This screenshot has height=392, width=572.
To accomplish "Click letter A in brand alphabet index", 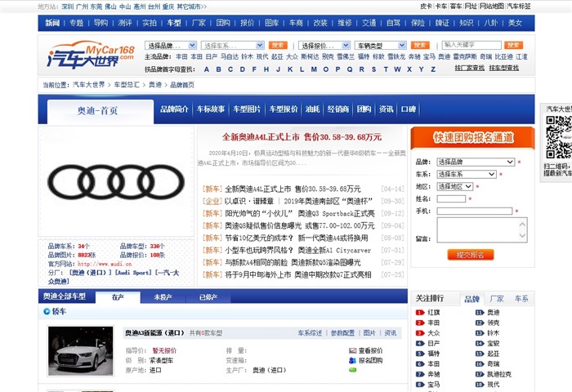I will [x=207, y=69].
